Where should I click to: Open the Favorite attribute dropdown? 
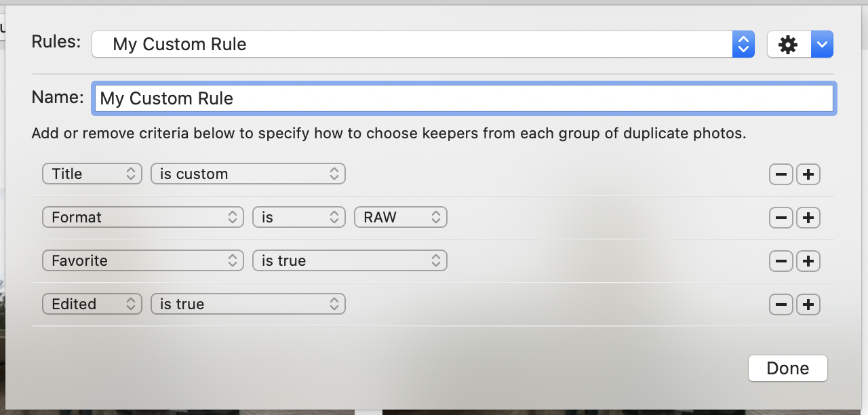142,261
